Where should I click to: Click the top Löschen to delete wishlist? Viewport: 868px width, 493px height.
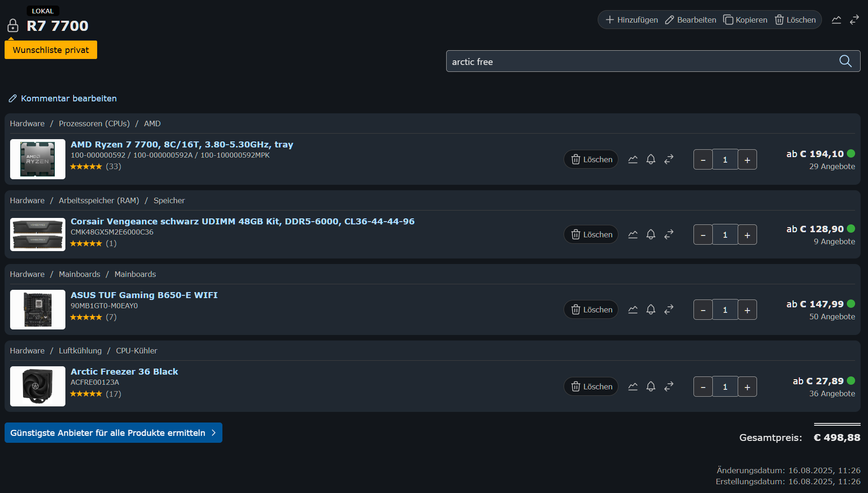point(795,20)
